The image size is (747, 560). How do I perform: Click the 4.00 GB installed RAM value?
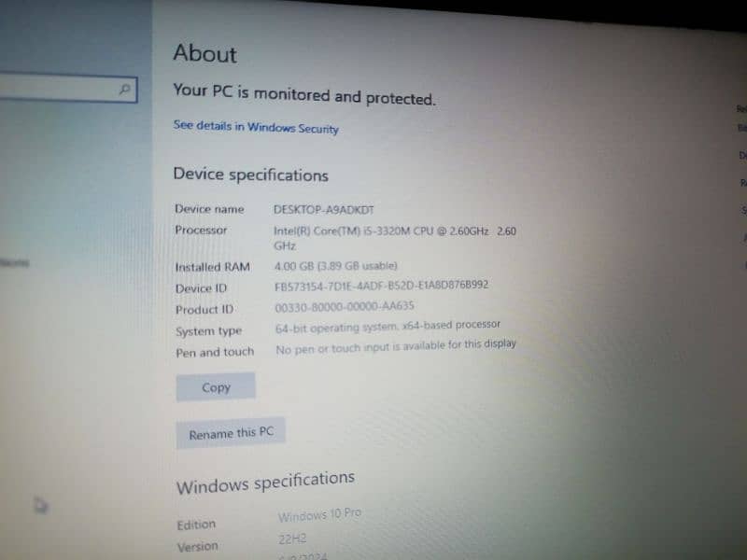336,266
